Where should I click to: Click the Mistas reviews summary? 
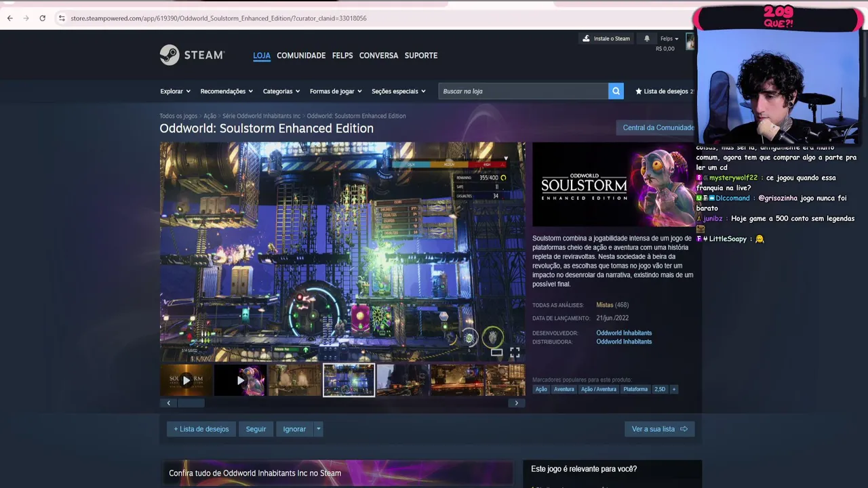click(x=604, y=305)
